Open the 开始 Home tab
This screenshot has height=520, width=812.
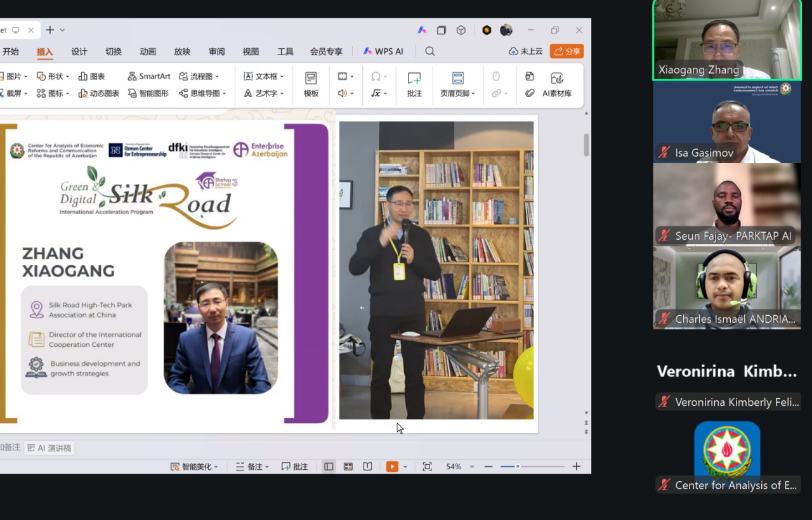point(11,51)
